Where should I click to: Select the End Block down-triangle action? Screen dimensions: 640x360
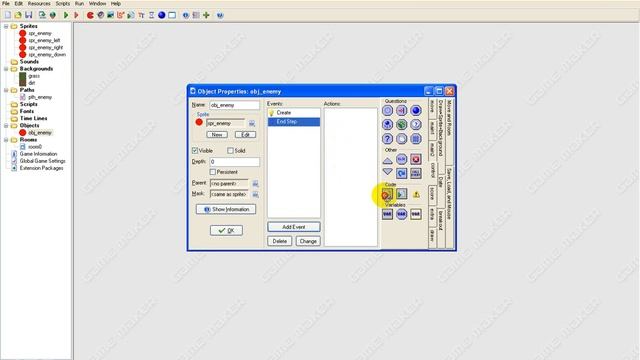(387, 172)
